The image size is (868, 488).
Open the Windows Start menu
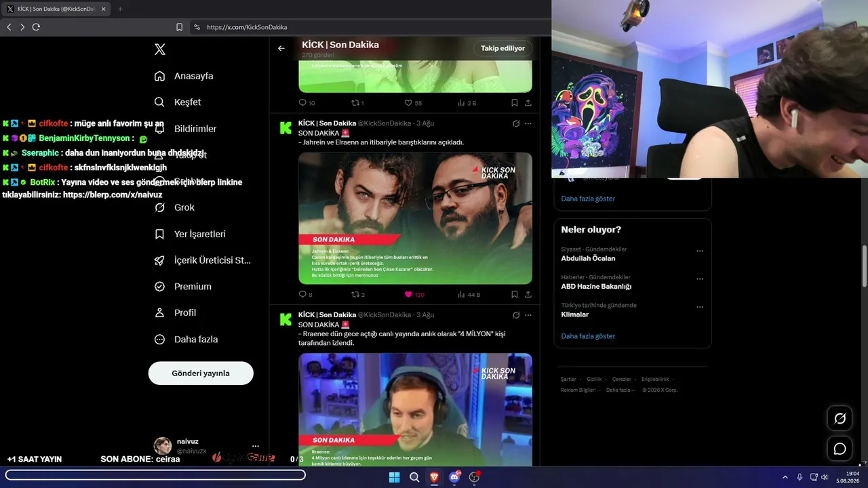[394, 477]
